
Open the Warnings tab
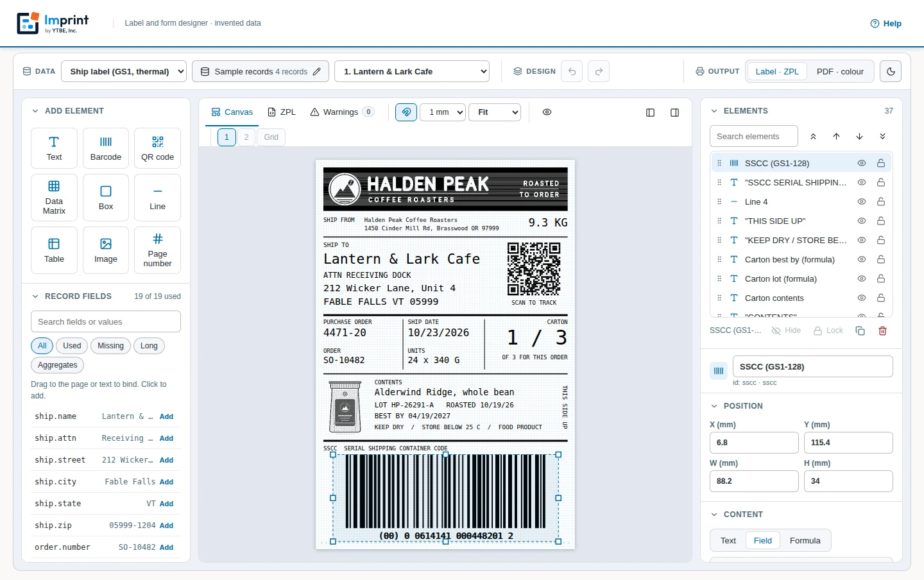coord(342,112)
